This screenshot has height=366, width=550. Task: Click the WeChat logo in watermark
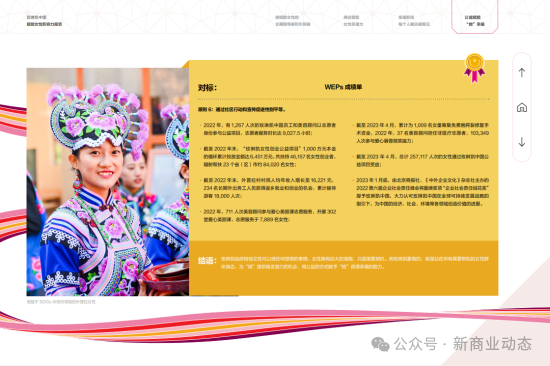coord(380,344)
